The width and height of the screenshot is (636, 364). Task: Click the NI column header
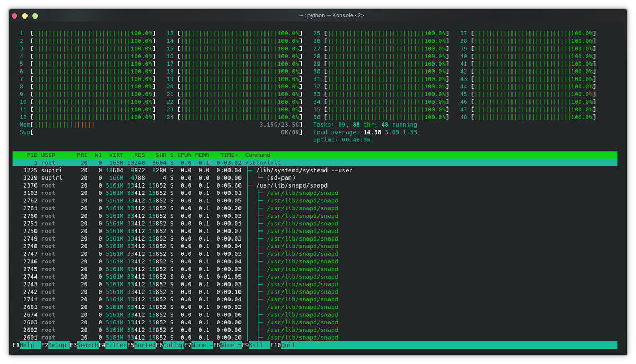[98, 155]
